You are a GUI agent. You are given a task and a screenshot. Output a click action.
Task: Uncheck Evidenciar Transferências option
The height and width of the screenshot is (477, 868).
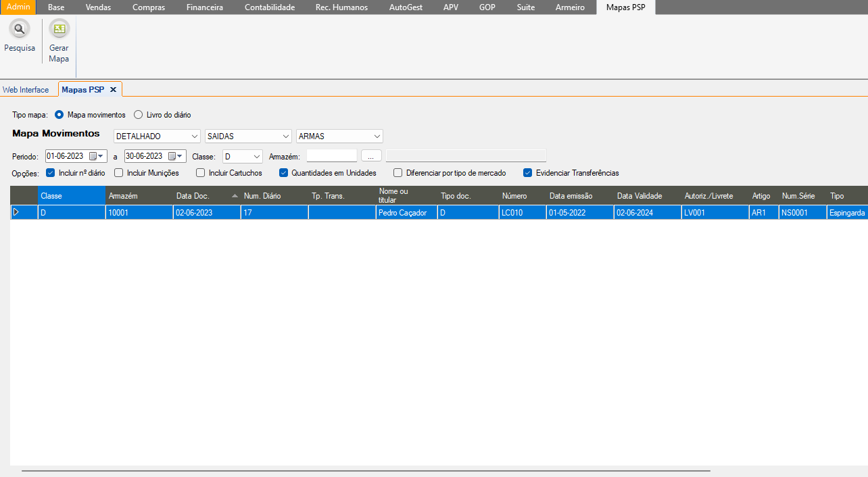pyautogui.click(x=528, y=173)
